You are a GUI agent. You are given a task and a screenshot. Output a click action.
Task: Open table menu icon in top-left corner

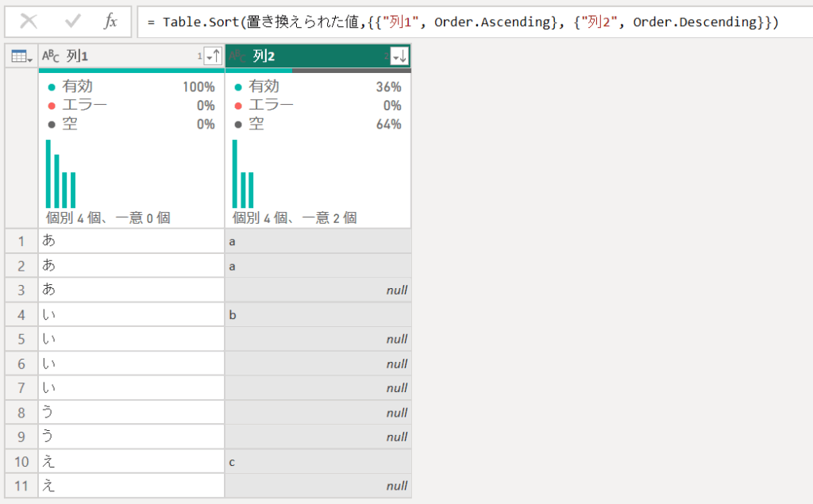pos(21,56)
